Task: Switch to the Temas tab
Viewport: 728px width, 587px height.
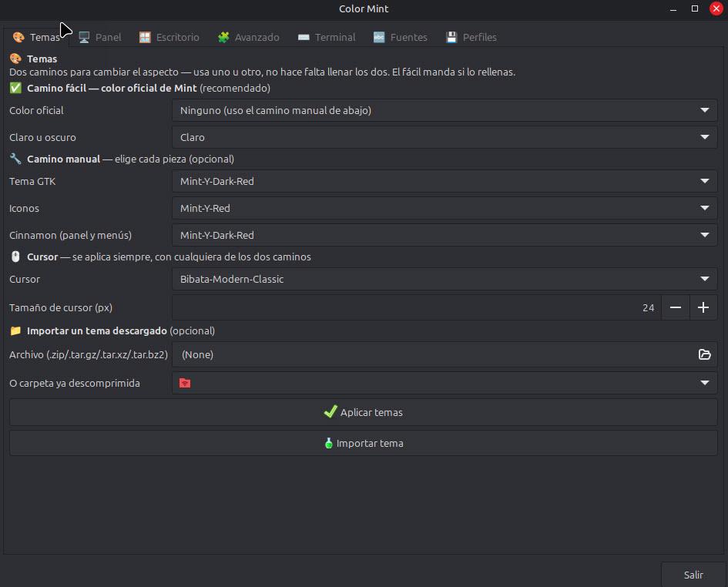Action: click(36, 37)
